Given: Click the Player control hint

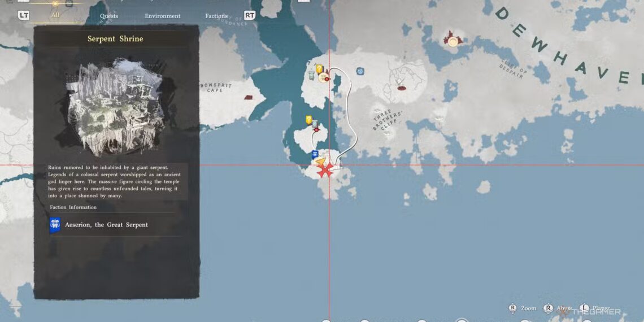Looking at the screenshot, I should coord(593,308).
